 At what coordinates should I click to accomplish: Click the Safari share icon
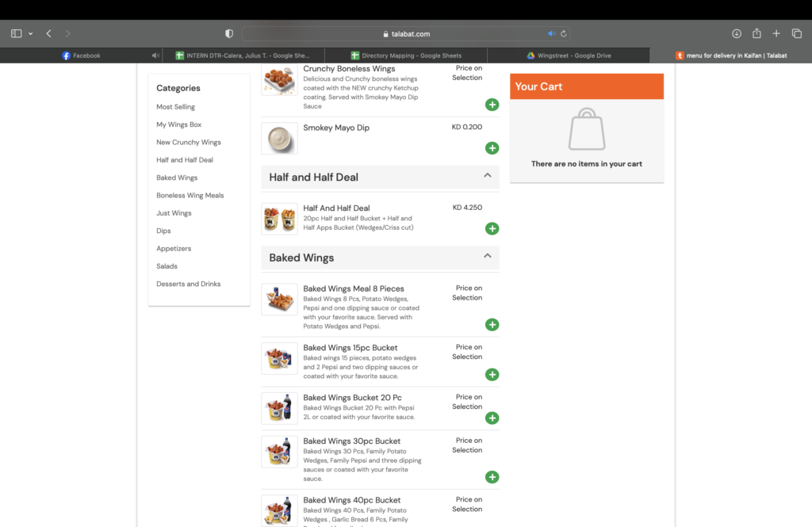[756, 33]
